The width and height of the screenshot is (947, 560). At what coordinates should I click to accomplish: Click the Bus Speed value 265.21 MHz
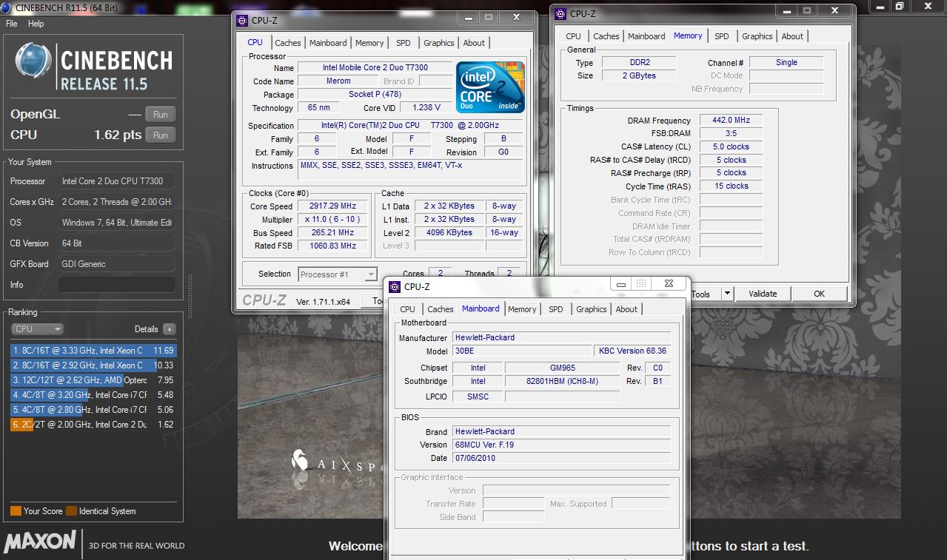[331, 233]
